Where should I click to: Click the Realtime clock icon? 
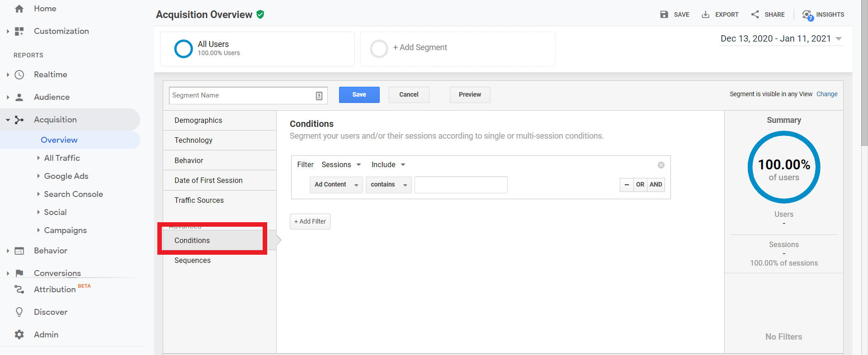19,75
